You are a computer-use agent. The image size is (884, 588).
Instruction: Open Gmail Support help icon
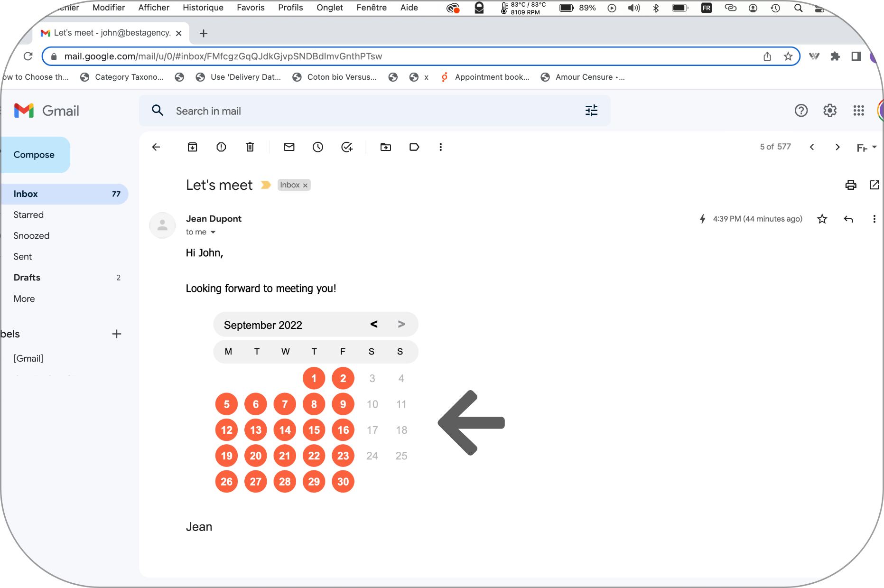pyautogui.click(x=801, y=111)
